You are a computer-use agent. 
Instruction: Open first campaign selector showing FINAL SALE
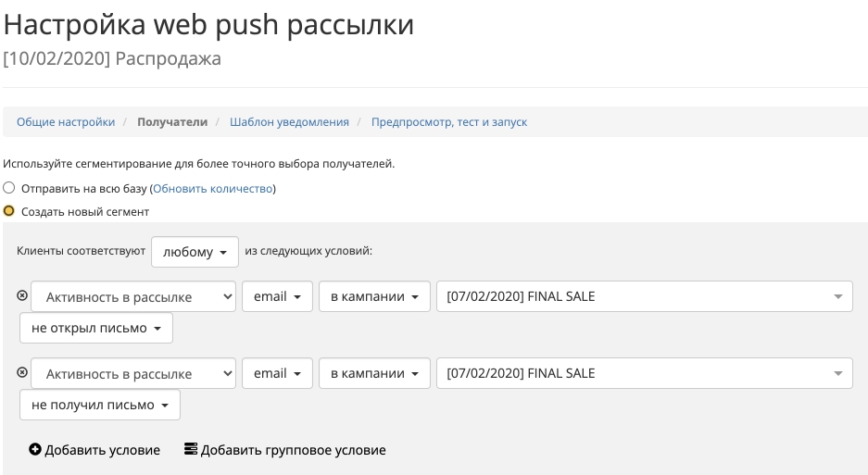(644, 297)
